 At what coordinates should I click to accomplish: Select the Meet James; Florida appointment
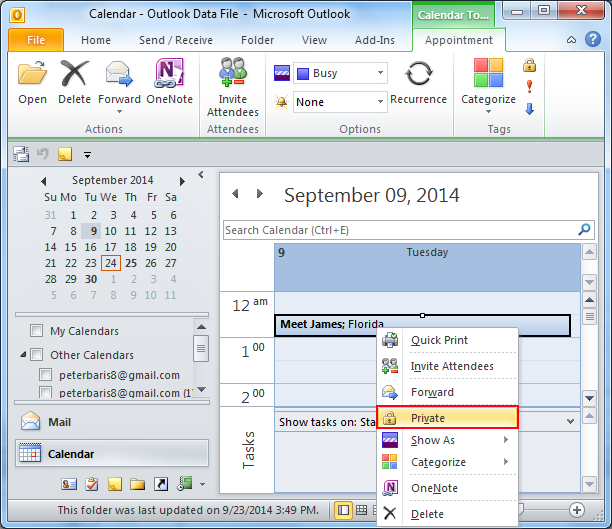click(x=422, y=325)
